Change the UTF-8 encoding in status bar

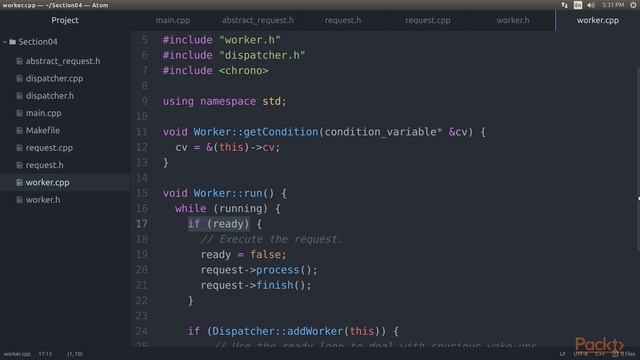point(580,354)
